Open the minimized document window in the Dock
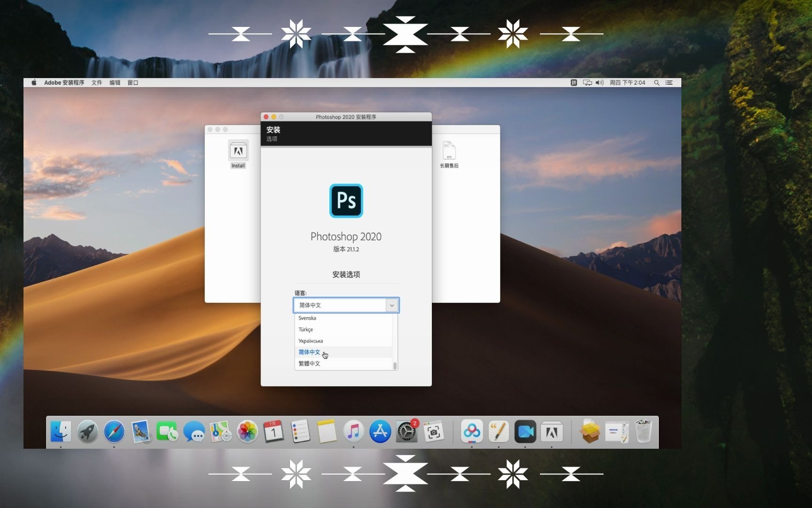The image size is (812, 508). [617, 432]
